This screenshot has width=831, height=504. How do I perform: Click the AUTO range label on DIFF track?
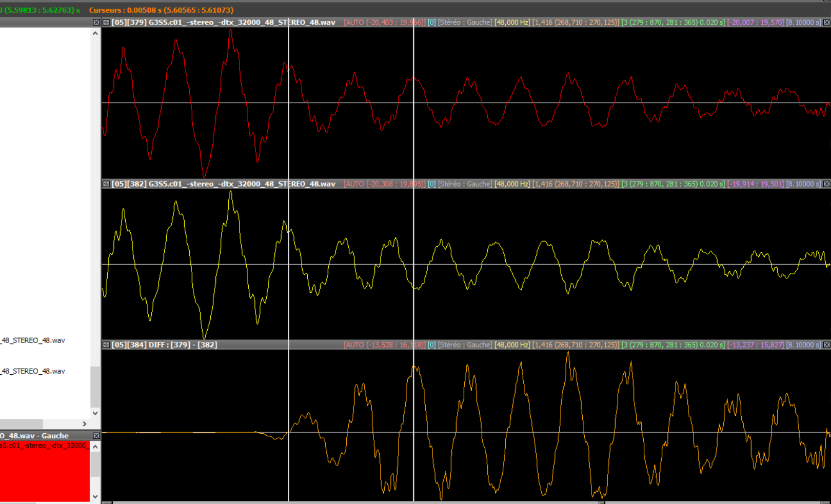pos(384,345)
